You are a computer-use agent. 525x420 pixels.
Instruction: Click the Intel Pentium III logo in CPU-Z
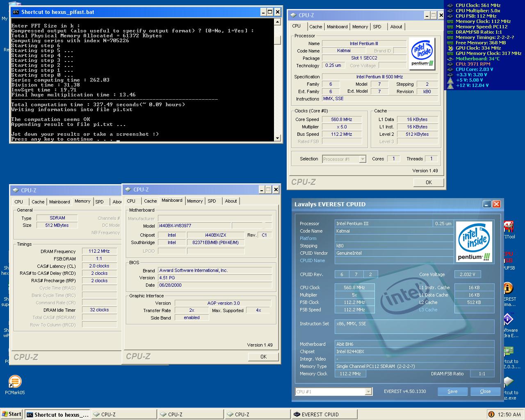(422, 53)
